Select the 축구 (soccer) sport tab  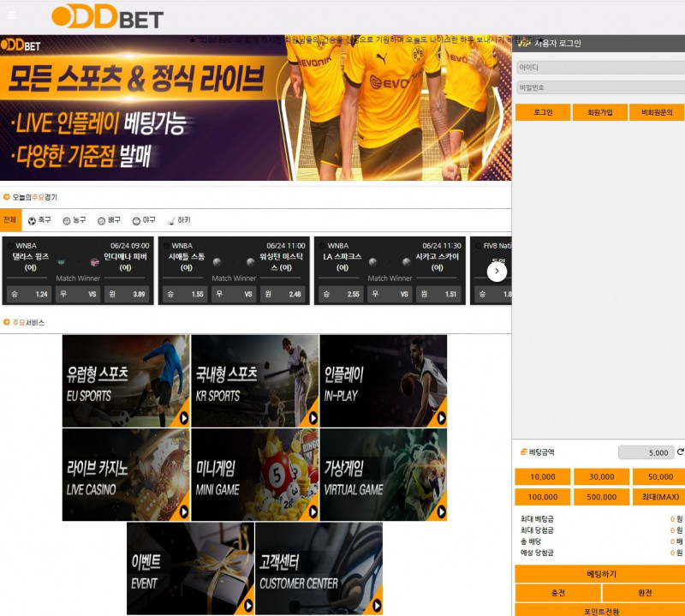(39, 220)
